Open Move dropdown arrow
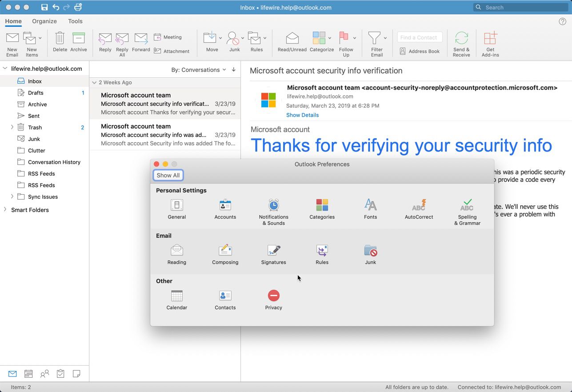The width and height of the screenshot is (572, 392). click(220, 38)
